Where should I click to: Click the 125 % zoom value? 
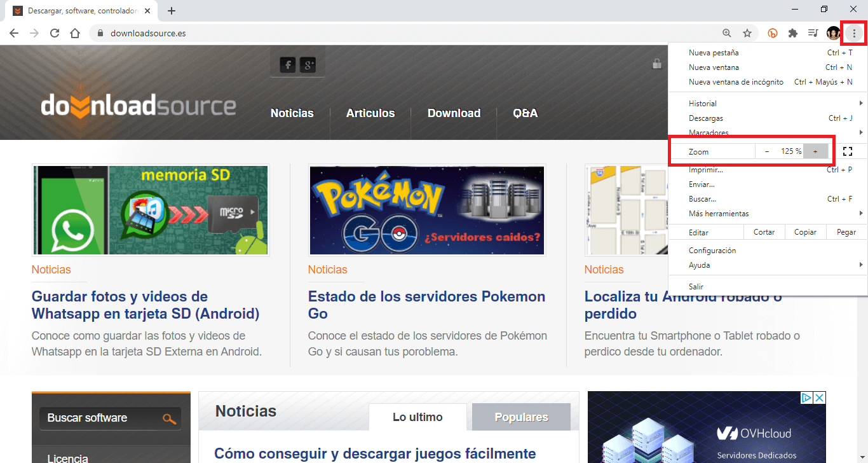(791, 151)
